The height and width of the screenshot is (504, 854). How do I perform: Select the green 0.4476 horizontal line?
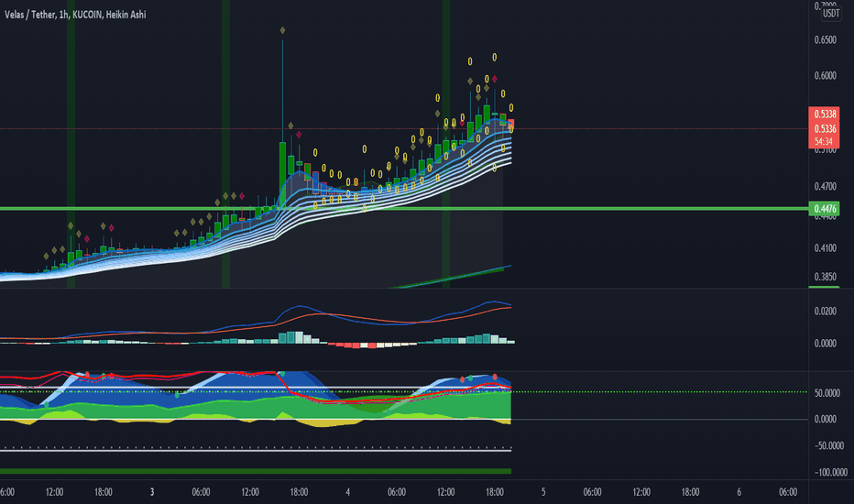[404, 209]
